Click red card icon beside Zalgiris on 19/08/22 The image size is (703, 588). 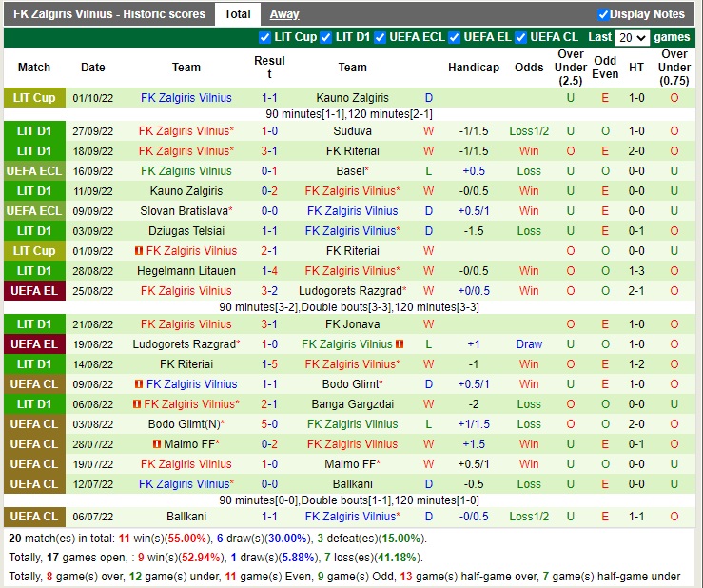click(x=400, y=344)
